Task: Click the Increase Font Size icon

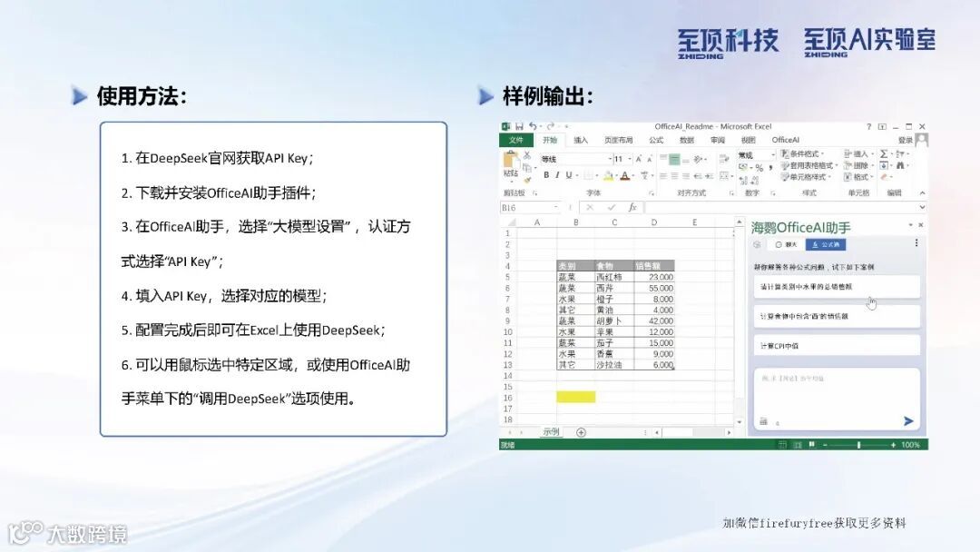Action: point(638,160)
